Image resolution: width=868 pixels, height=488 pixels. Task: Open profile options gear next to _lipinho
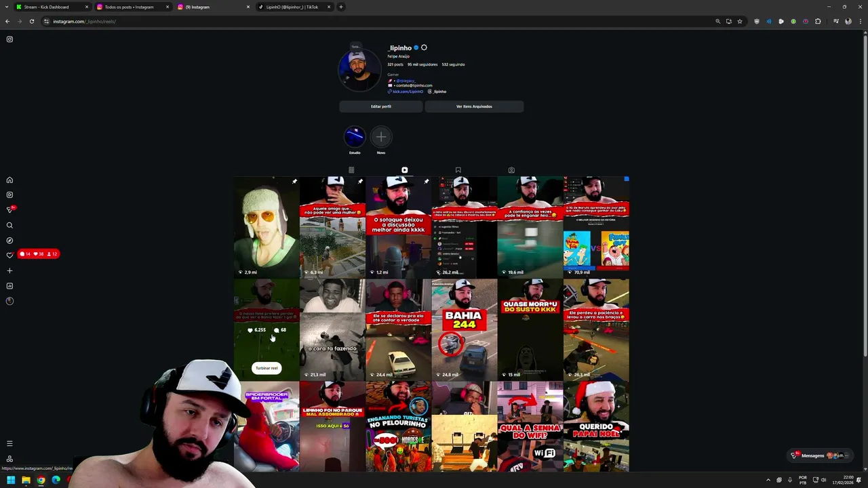[424, 47]
